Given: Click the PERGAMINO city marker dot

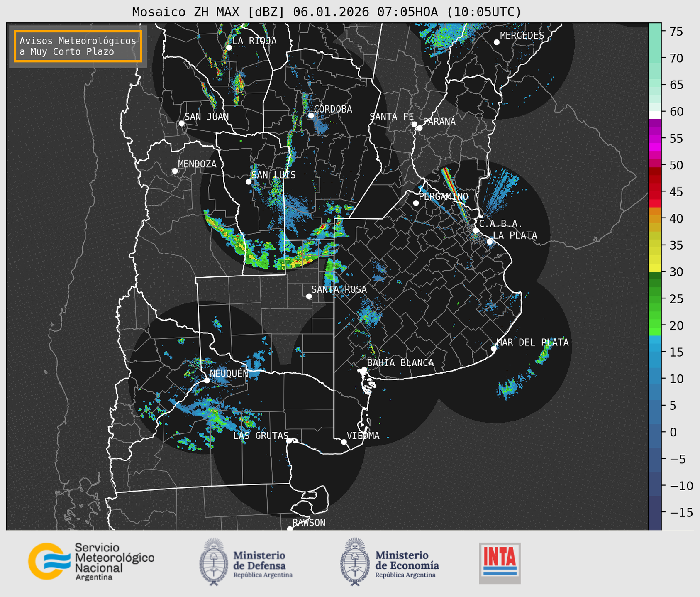Looking at the screenshot, I should click(x=416, y=203).
